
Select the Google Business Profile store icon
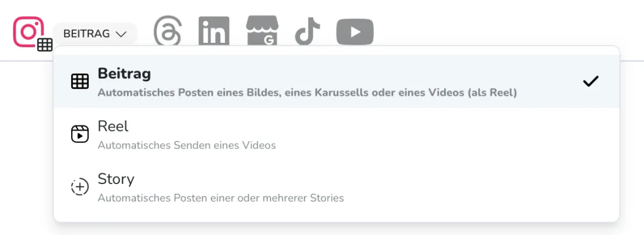(262, 30)
